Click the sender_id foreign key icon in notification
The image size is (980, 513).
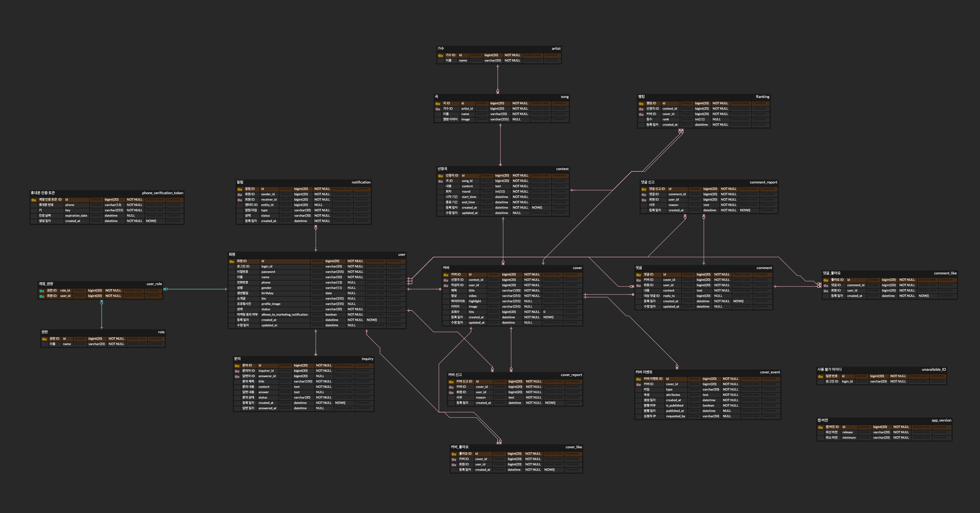click(240, 195)
